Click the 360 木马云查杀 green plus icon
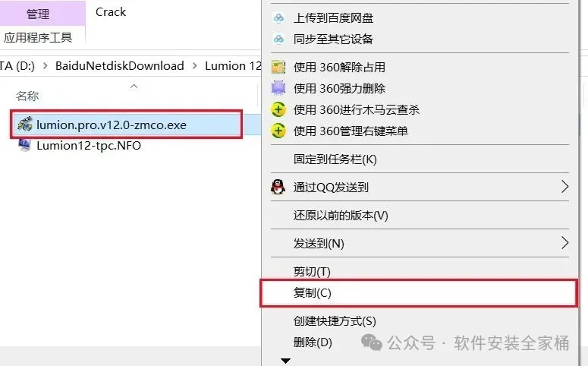588x366 pixels. [278, 109]
